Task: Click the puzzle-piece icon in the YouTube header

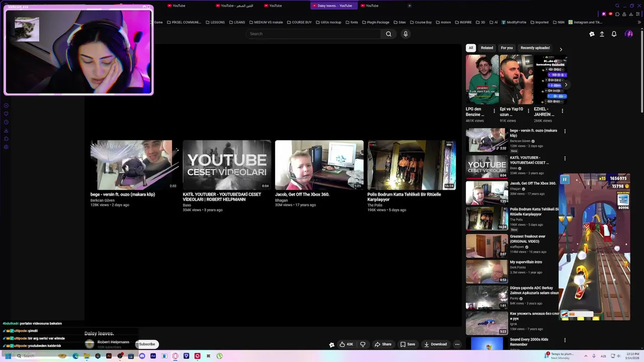Action: [592, 34]
